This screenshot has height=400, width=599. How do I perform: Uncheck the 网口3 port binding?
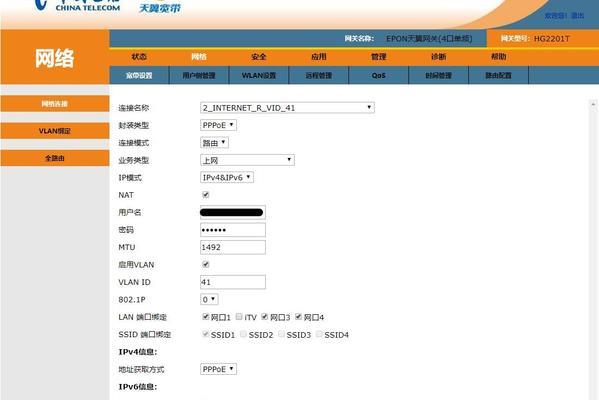click(x=265, y=317)
